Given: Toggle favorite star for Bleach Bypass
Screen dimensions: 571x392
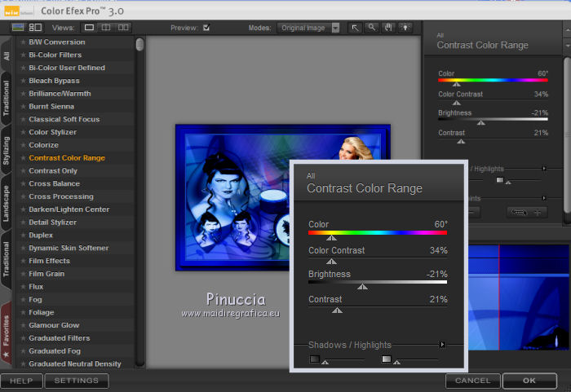Looking at the screenshot, I should click(x=23, y=81).
